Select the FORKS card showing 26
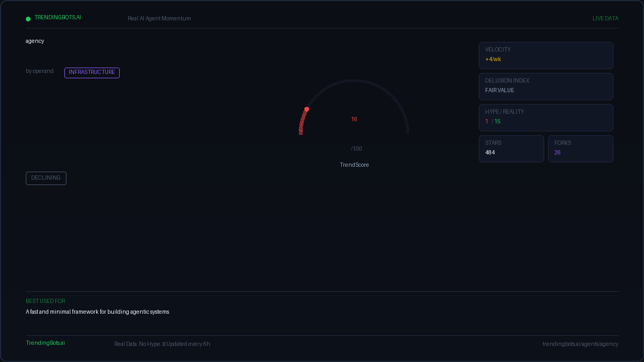The image size is (644, 362). point(581,149)
